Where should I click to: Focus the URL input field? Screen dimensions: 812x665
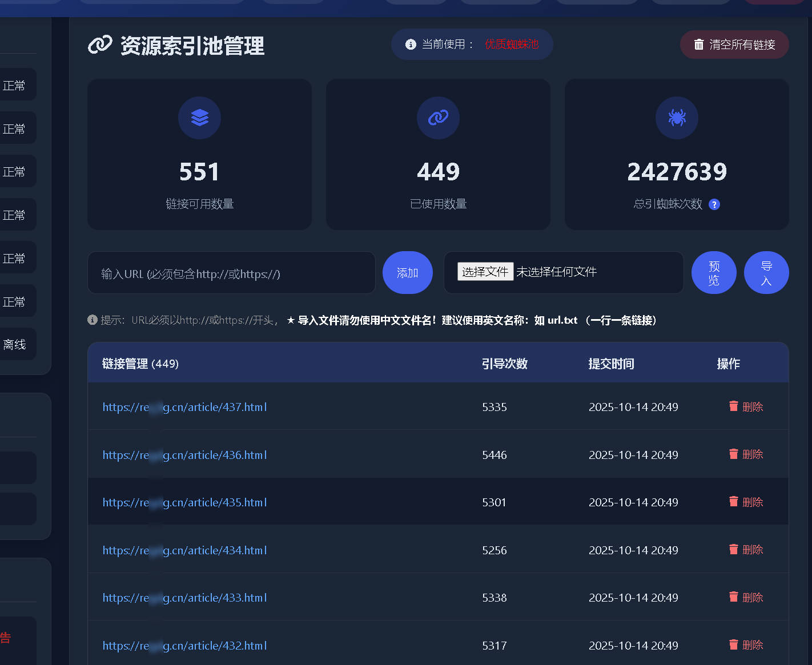point(231,273)
